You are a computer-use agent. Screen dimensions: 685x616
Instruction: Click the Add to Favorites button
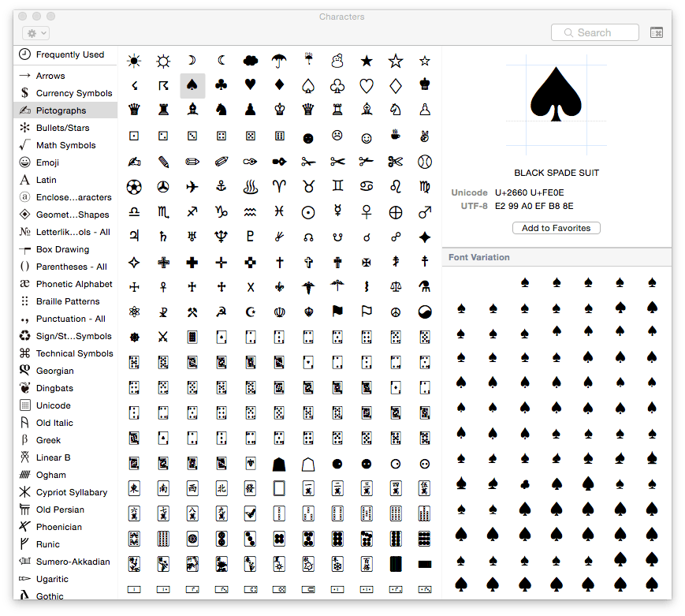[557, 228]
